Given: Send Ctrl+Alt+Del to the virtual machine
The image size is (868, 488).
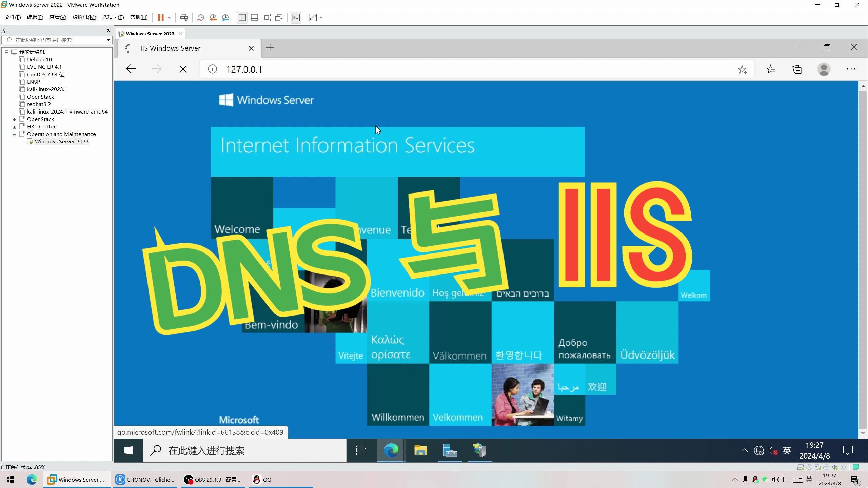Looking at the screenshot, I should [184, 17].
